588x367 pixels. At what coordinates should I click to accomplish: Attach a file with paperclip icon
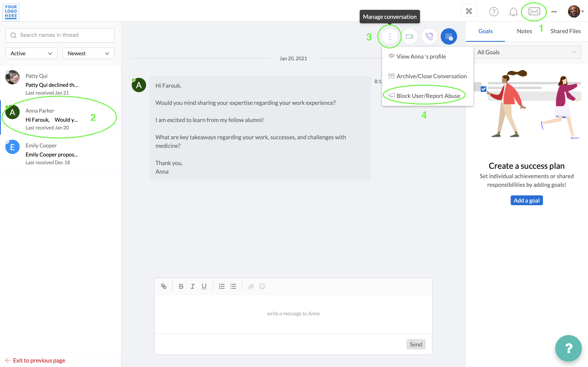(251, 287)
